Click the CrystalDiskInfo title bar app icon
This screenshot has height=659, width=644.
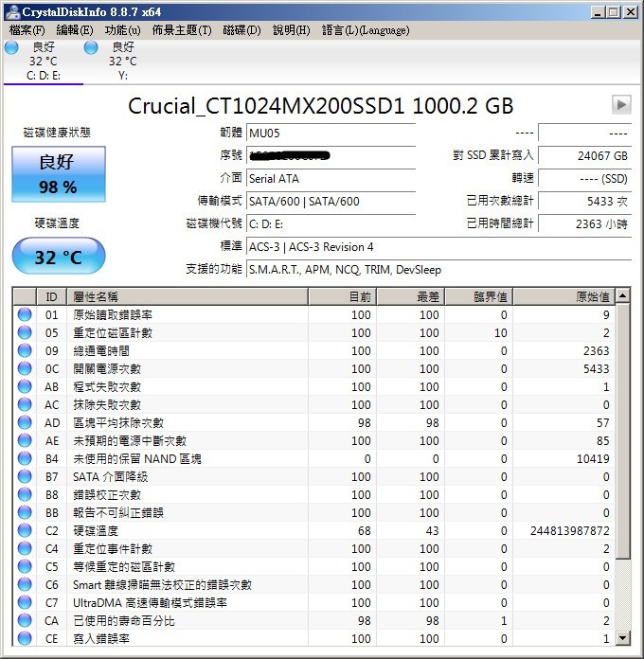(12, 11)
